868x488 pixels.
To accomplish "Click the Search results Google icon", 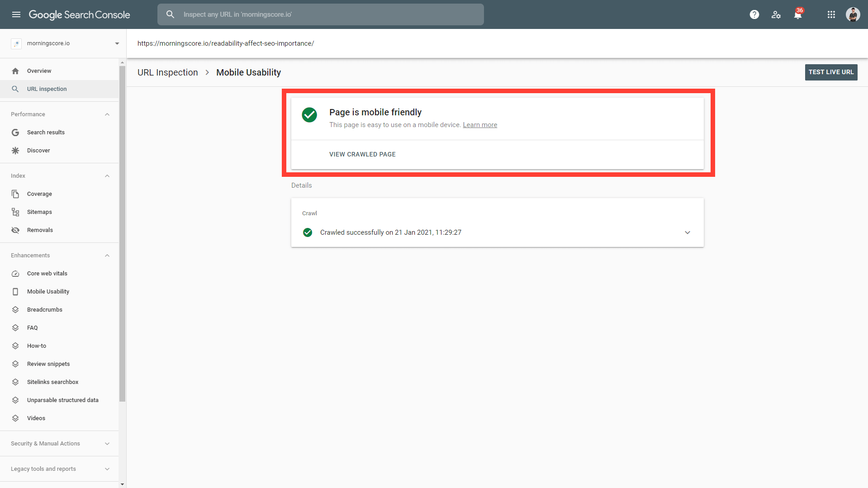I will coord(15,133).
